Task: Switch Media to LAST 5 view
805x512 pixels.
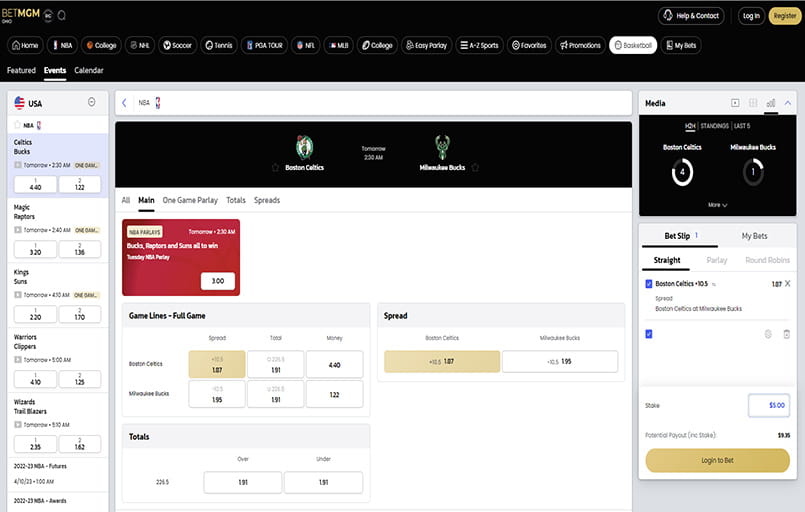Action: 742,126
